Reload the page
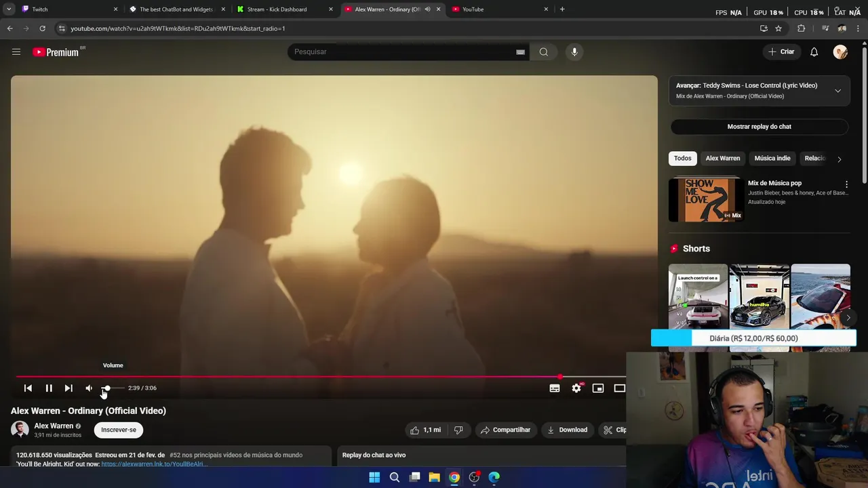This screenshot has height=488, width=868. pyautogui.click(x=42, y=28)
